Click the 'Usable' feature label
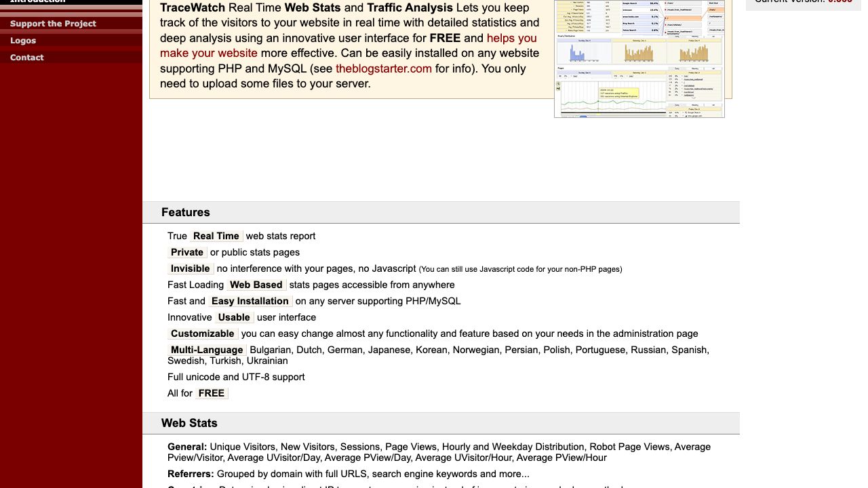The height and width of the screenshot is (488, 868). pos(234,317)
